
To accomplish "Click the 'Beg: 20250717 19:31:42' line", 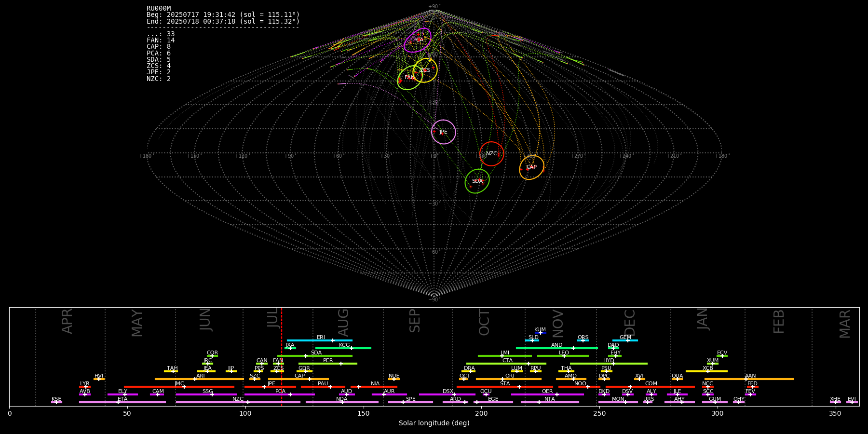I will 223,15.
